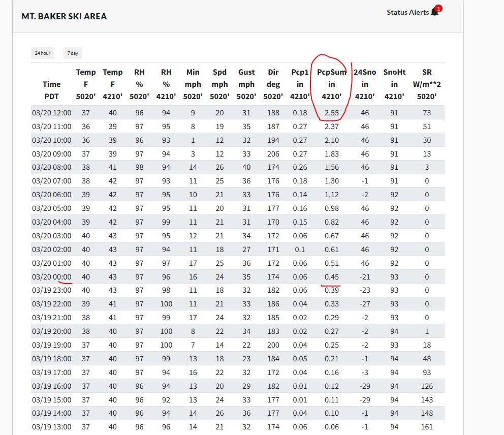Click the 24Sno value -21
Screen dimensions: 504x435
(365, 277)
